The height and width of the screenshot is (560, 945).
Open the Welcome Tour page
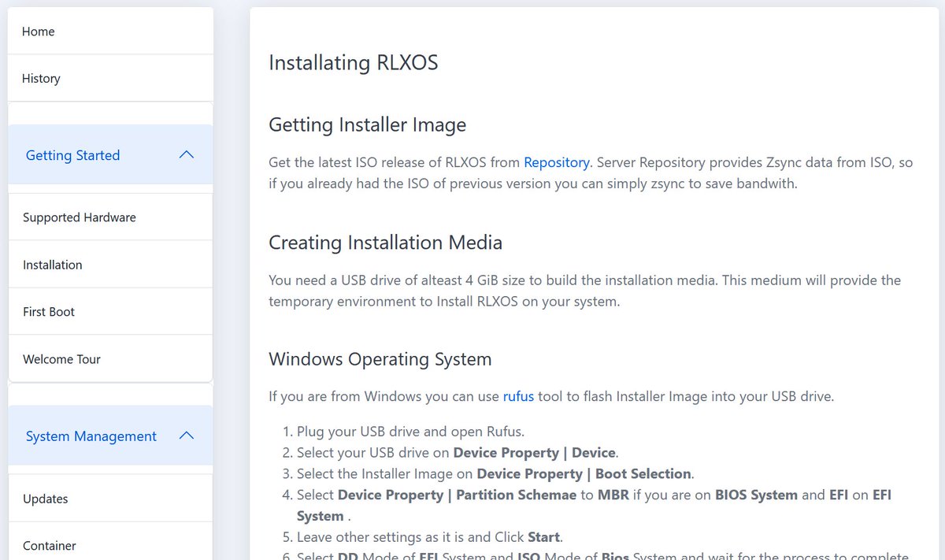61,358
